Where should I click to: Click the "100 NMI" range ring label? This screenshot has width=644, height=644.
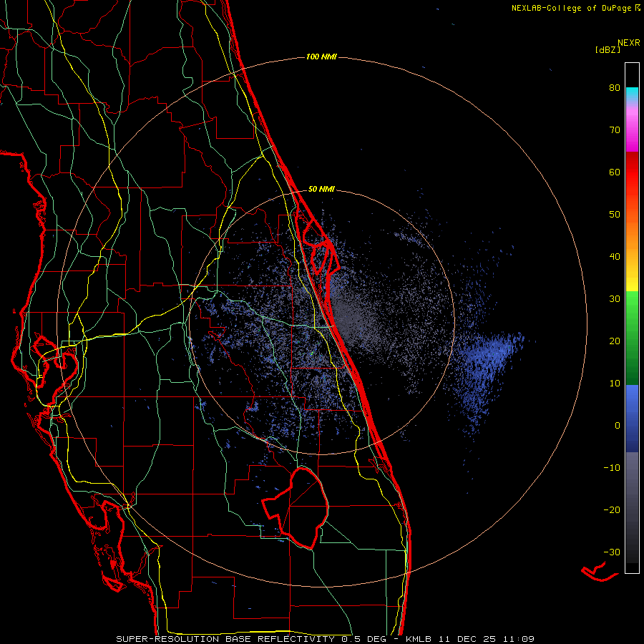pos(321,57)
